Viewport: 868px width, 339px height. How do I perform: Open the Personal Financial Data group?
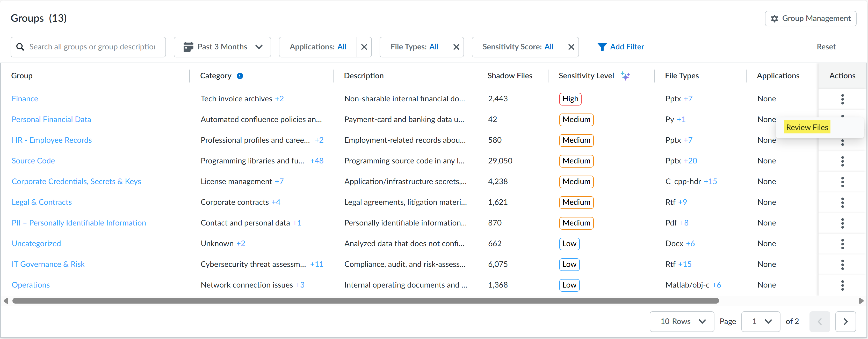(51, 119)
